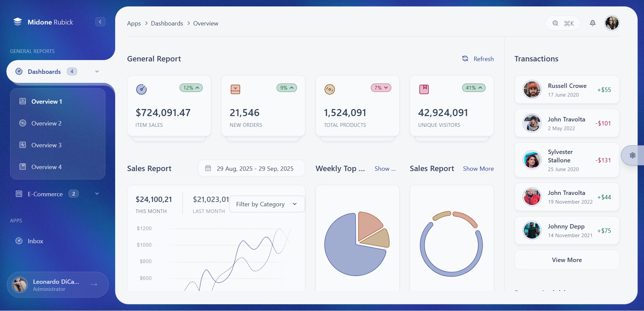Open the Filter by Category dropdown
644x311 pixels.
coord(267,204)
